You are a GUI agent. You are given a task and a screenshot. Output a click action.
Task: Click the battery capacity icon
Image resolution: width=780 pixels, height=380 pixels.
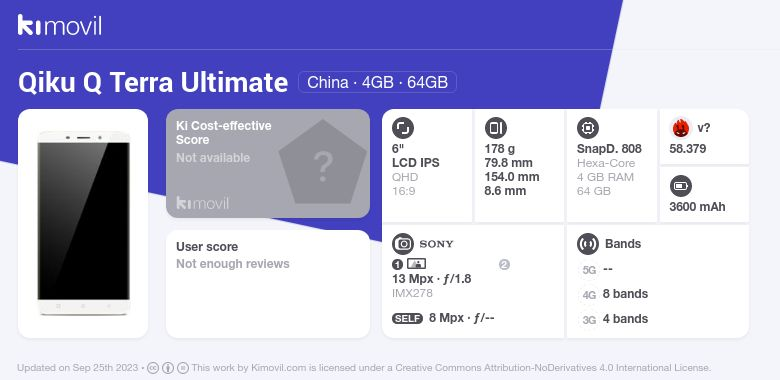[681, 187]
